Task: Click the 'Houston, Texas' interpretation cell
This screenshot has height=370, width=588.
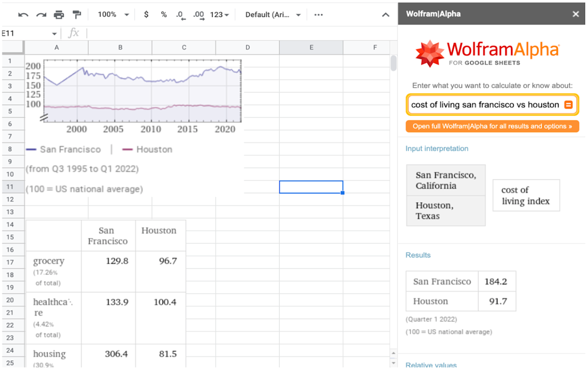Action: (446, 211)
